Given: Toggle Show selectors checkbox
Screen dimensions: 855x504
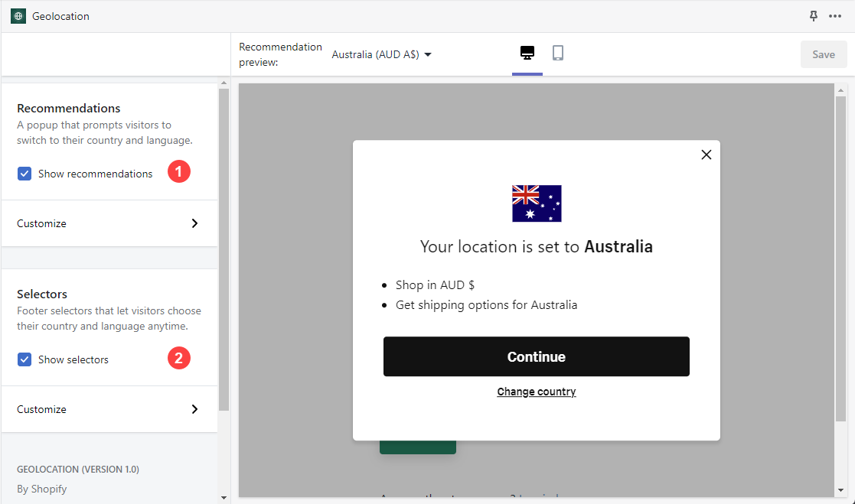Looking at the screenshot, I should tap(24, 359).
